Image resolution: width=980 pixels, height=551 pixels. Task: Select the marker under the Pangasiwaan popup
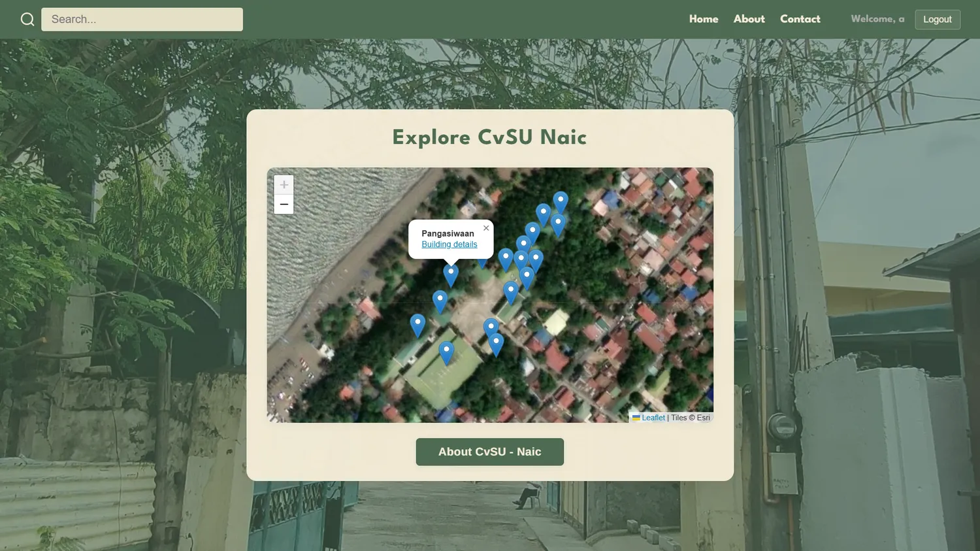point(451,276)
